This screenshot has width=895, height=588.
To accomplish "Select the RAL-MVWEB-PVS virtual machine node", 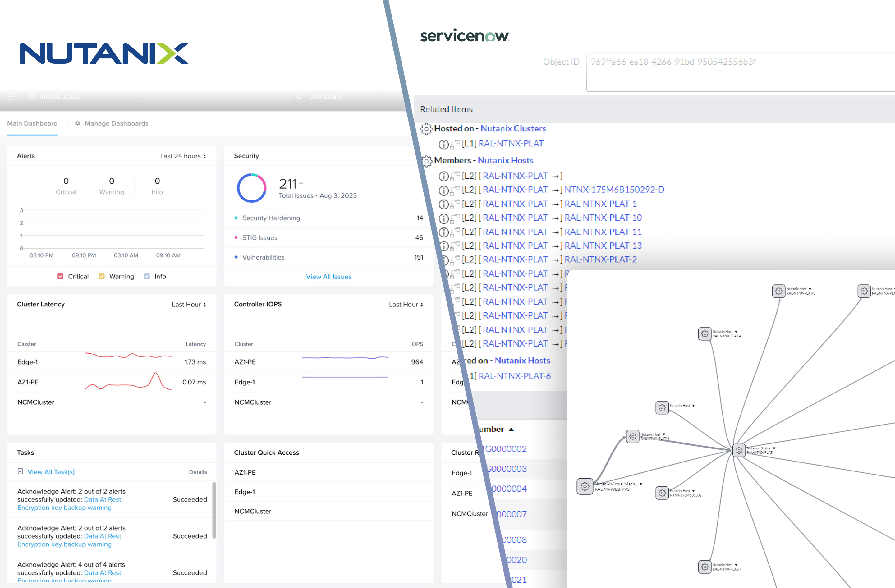I will (585, 486).
